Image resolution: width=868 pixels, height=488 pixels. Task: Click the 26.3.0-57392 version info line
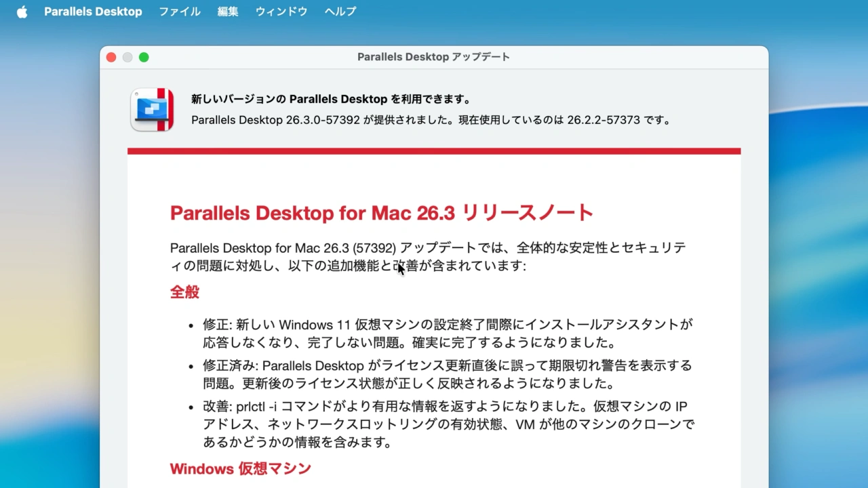coord(431,120)
